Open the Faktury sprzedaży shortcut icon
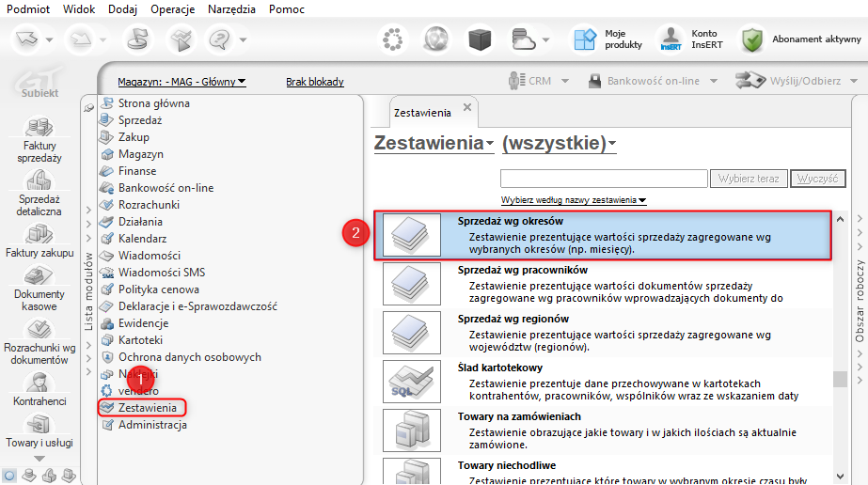The image size is (868, 485). tap(39, 127)
